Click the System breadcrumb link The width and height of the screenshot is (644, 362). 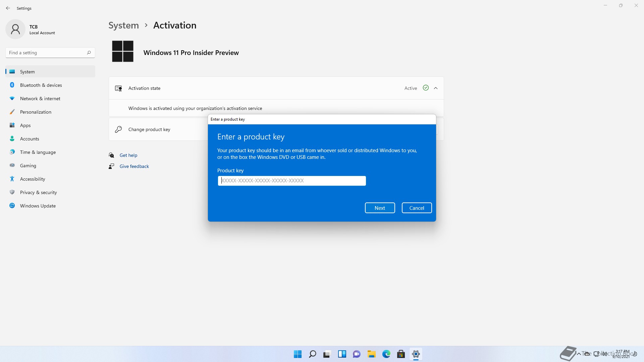tap(123, 25)
